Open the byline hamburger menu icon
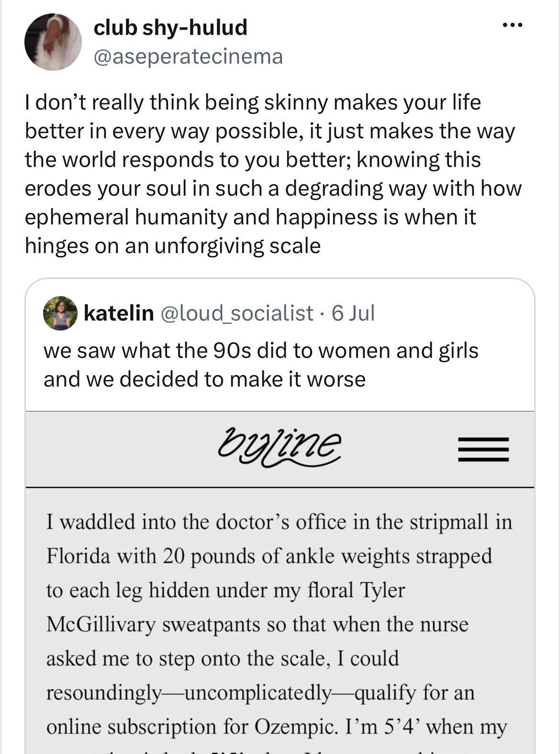 (483, 450)
